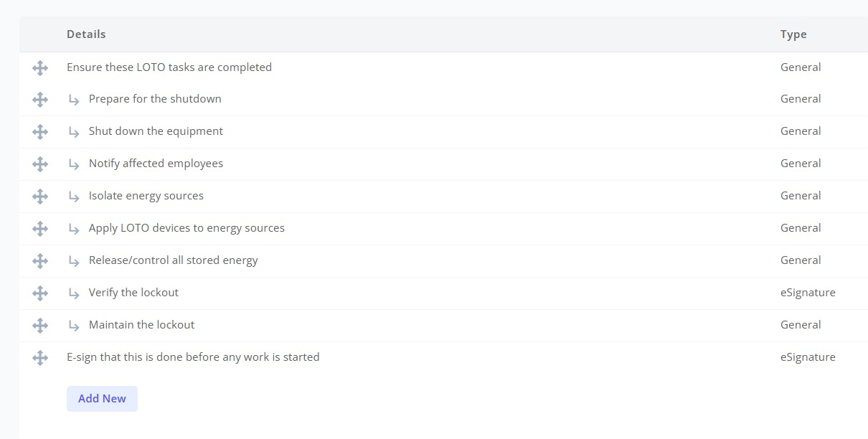Click move handle beside Apply LOTO devices row
Screen dimensions: 868x439
point(40,229)
